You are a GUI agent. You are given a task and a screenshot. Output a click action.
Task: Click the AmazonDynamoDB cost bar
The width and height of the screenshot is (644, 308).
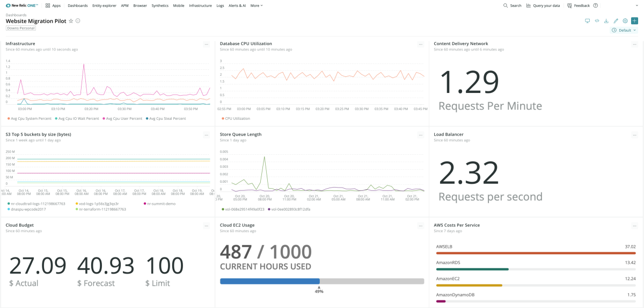[x=536, y=301]
